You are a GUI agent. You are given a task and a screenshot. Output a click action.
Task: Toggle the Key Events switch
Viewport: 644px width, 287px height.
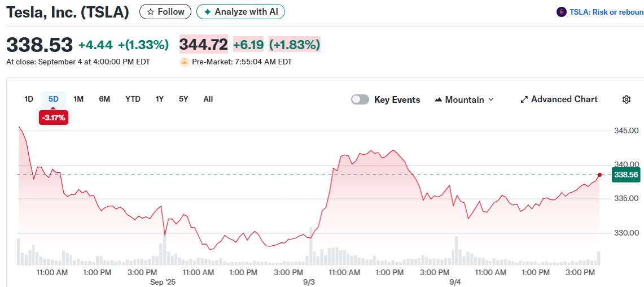(360, 99)
